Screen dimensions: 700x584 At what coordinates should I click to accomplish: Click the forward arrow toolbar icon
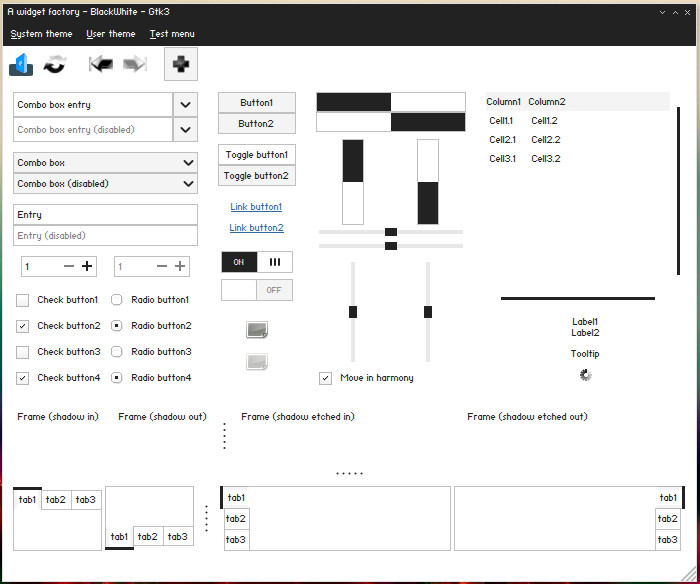pos(134,64)
